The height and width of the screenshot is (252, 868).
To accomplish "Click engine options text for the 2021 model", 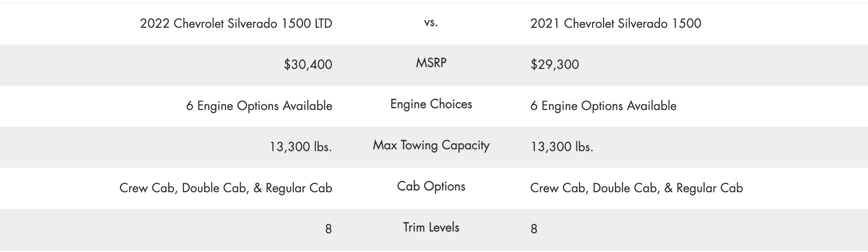I will pyautogui.click(x=603, y=106).
